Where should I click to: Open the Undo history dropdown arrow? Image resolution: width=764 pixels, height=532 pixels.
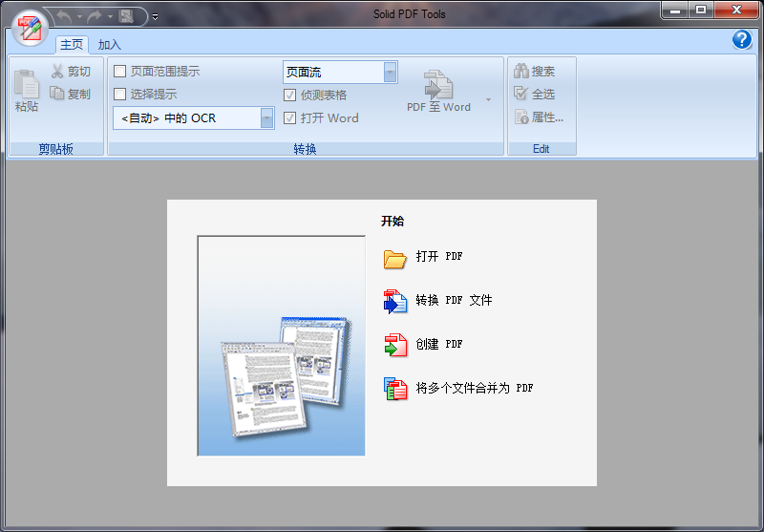(79, 16)
